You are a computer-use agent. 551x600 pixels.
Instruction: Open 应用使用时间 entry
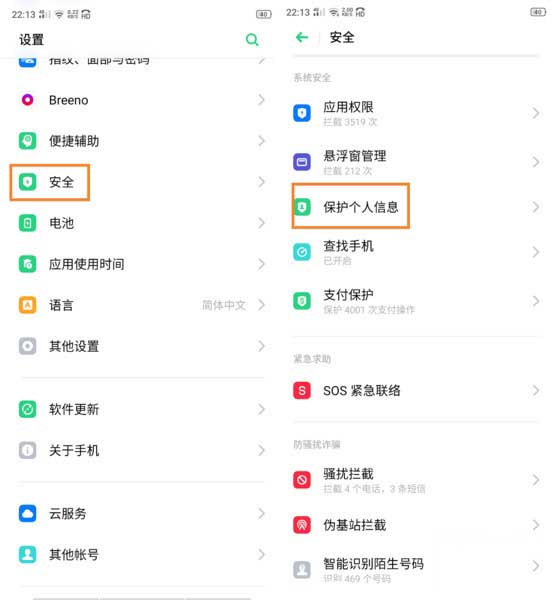[142, 264]
